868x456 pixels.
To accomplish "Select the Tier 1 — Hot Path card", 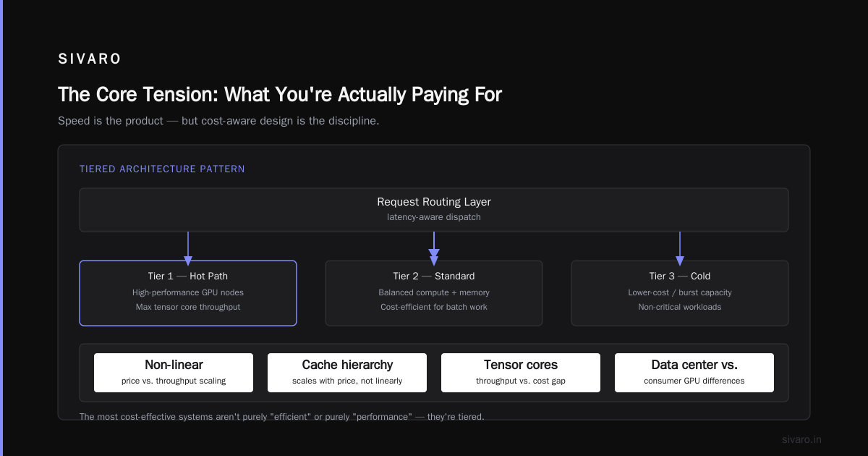I will (x=188, y=293).
